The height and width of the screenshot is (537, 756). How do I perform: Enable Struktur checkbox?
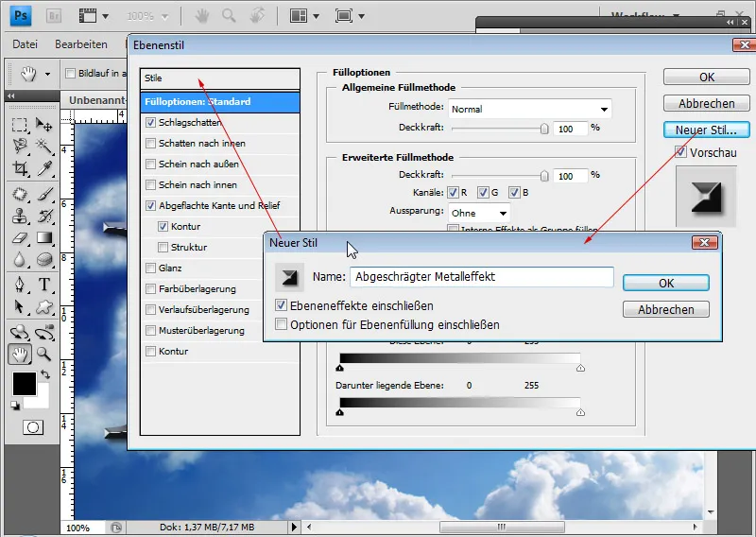tap(163, 247)
